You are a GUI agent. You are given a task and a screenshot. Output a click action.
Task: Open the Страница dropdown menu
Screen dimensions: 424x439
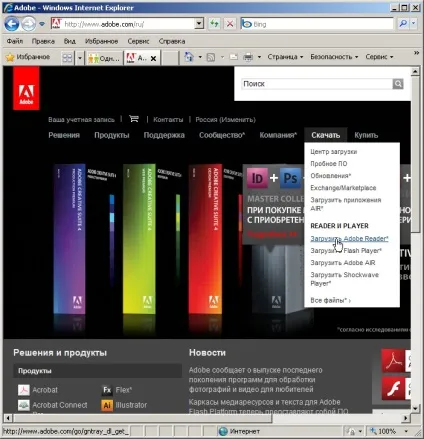[285, 57]
